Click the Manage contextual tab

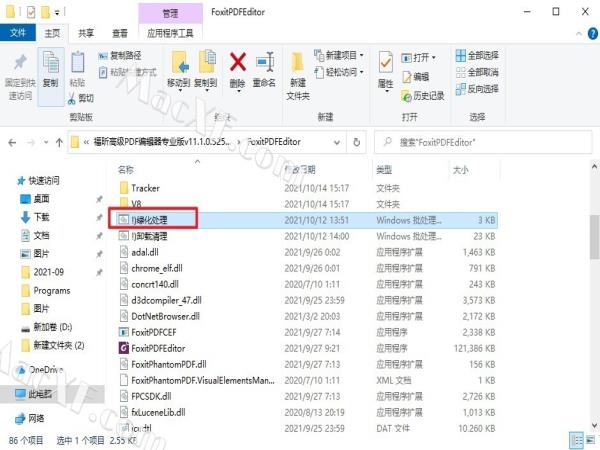click(170, 13)
